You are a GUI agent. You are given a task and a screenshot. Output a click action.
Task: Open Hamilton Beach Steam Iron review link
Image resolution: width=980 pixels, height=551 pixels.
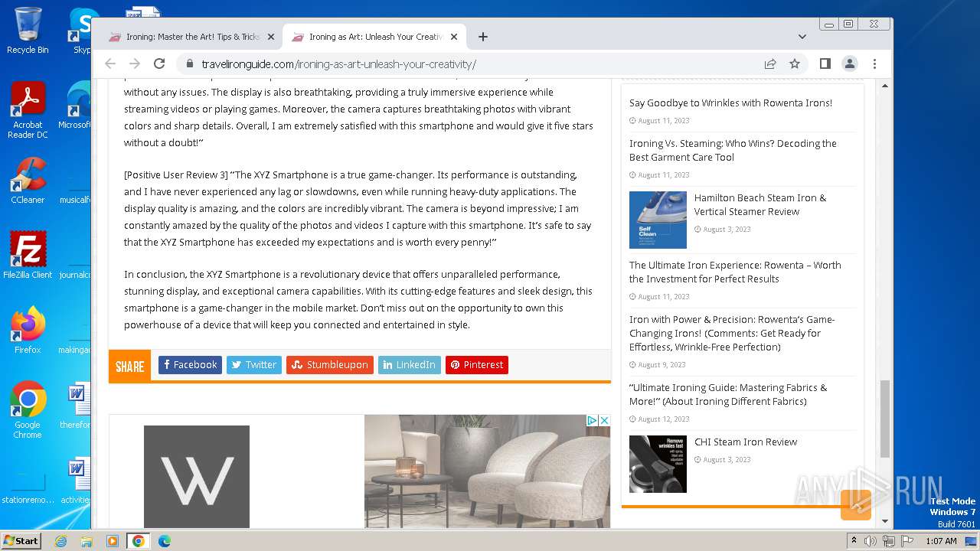(760, 204)
